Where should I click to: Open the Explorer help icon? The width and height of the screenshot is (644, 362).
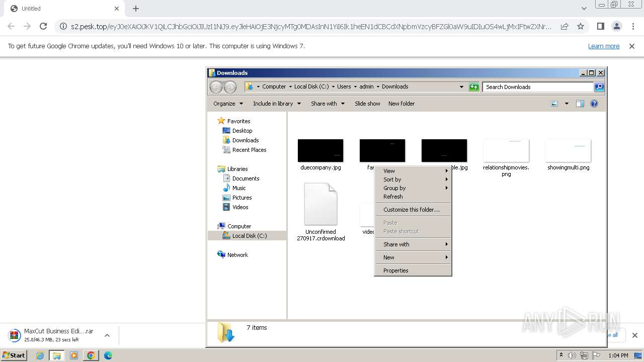[594, 104]
